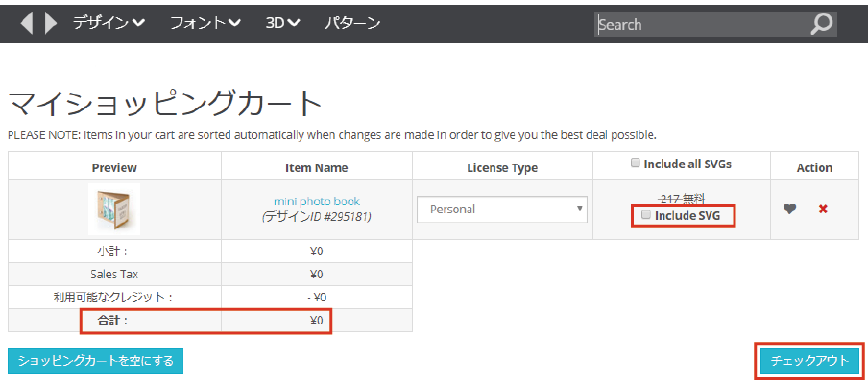Open the 3D menu
The image size is (868, 384).
coord(282,23)
